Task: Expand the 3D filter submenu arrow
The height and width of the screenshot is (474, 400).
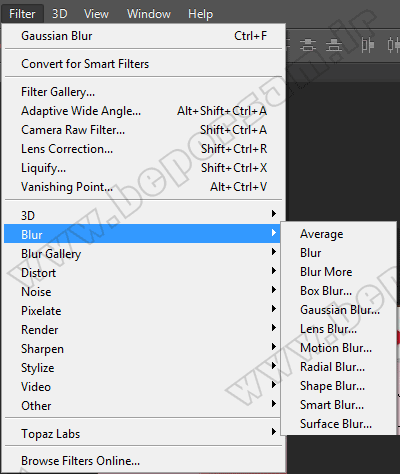Action: coord(274,214)
